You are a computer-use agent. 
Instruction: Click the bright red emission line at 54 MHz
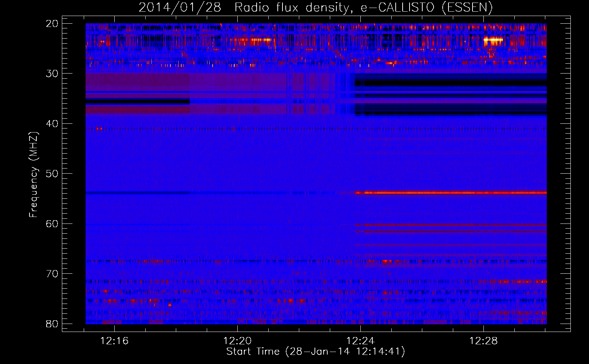[x=451, y=193]
